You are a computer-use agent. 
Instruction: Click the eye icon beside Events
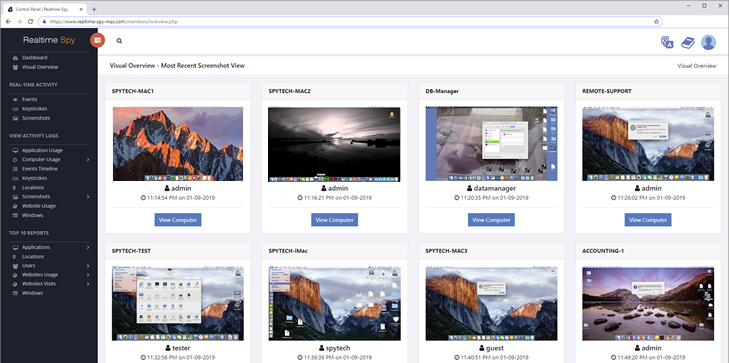15,99
